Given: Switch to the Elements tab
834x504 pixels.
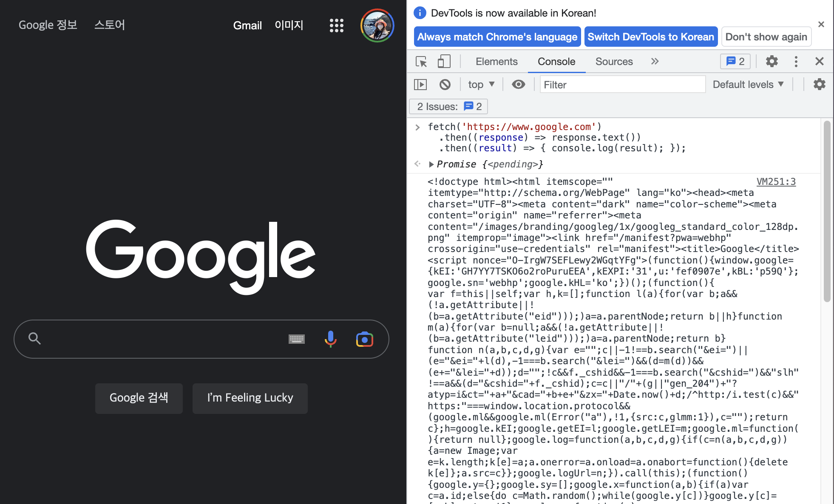Looking at the screenshot, I should click(496, 62).
